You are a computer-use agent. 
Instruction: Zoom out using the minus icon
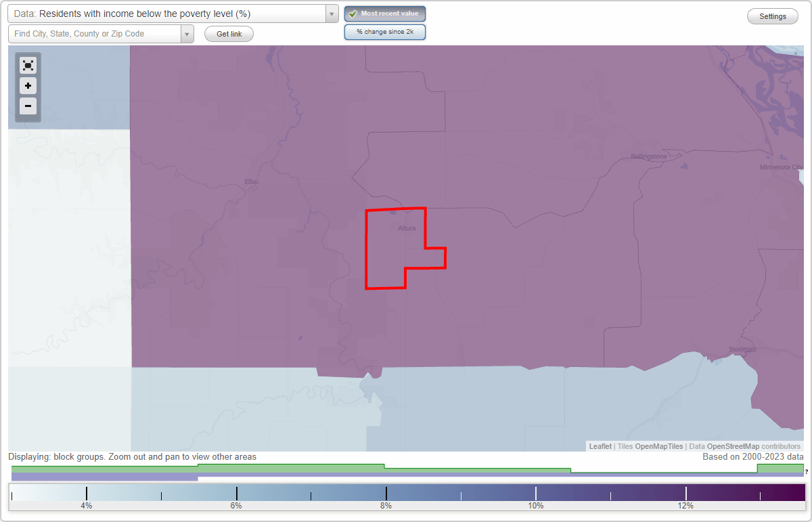pyautogui.click(x=28, y=106)
